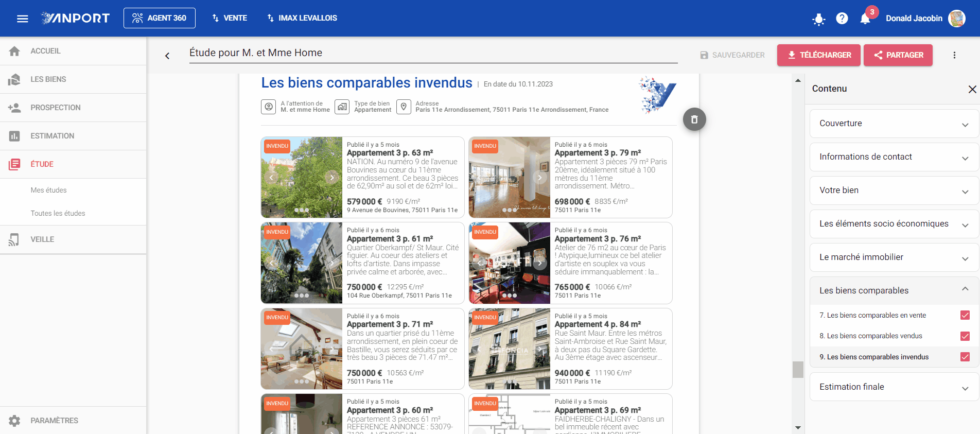Click the 104 Rue Oberkampf address
This screenshot has width=980, height=434.
click(399, 296)
